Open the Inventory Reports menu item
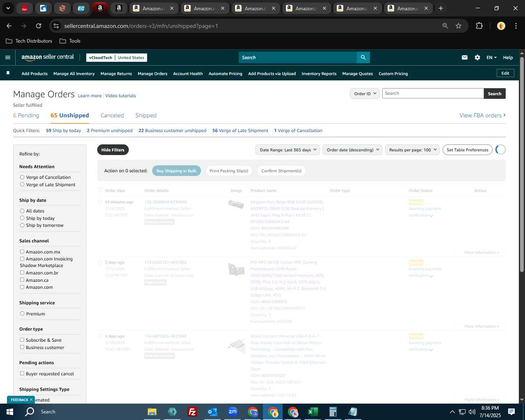The image size is (525, 420). (319, 73)
